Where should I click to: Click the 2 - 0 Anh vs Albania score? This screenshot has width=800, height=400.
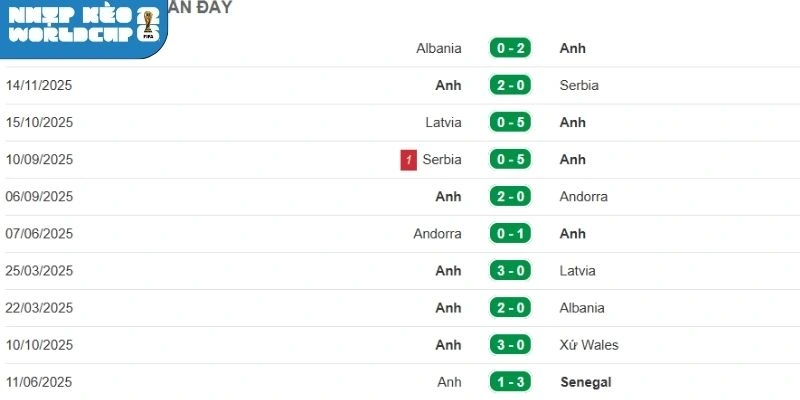[x=510, y=307]
